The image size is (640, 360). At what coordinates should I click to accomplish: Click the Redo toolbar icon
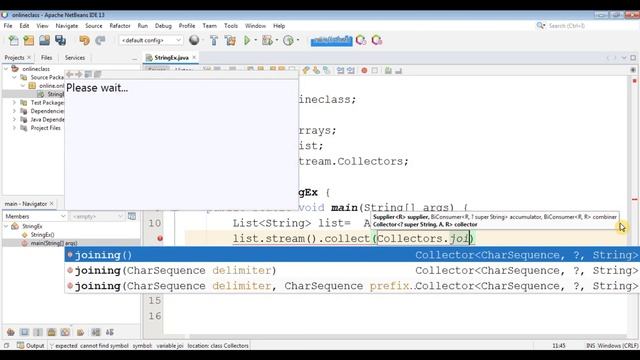pyautogui.click(x=100, y=40)
